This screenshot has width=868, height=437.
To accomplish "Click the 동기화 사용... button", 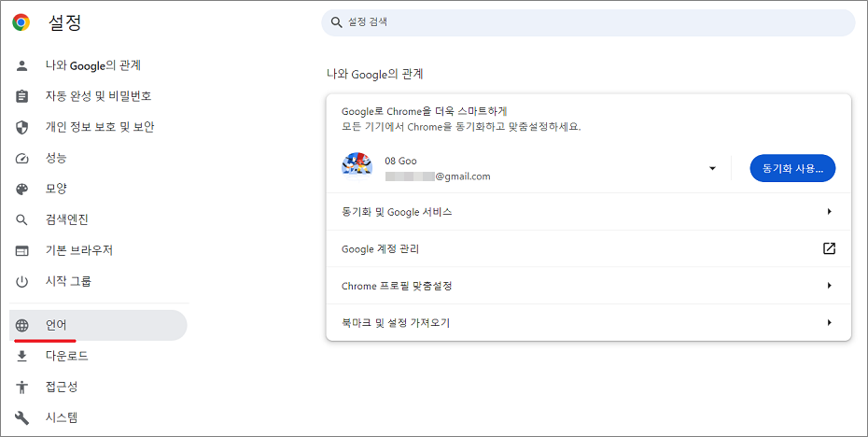I will [x=792, y=168].
